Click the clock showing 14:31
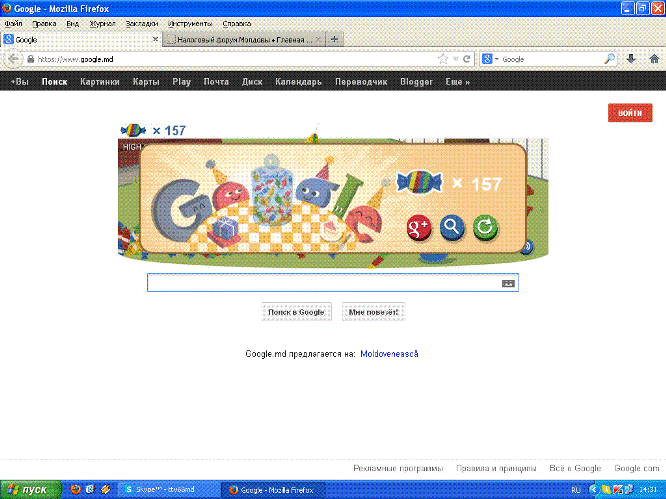The width and height of the screenshot is (666, 499). pyautogui.click(x=649, y=490)
